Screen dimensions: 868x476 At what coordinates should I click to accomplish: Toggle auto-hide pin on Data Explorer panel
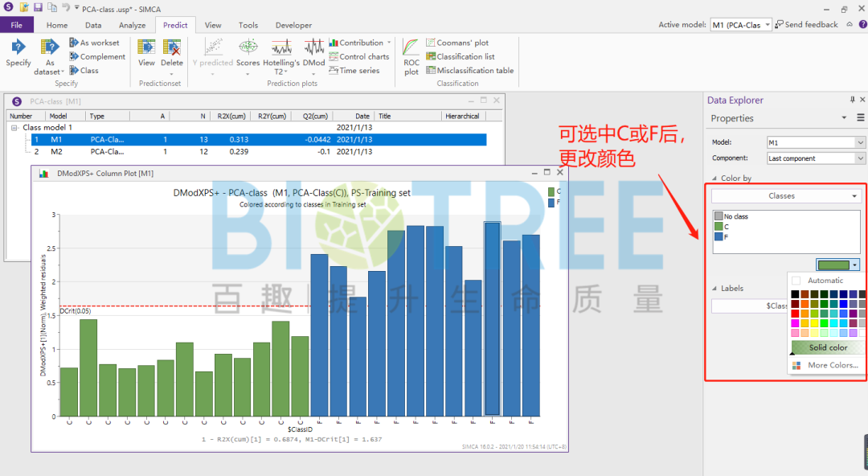pos(852,100)
